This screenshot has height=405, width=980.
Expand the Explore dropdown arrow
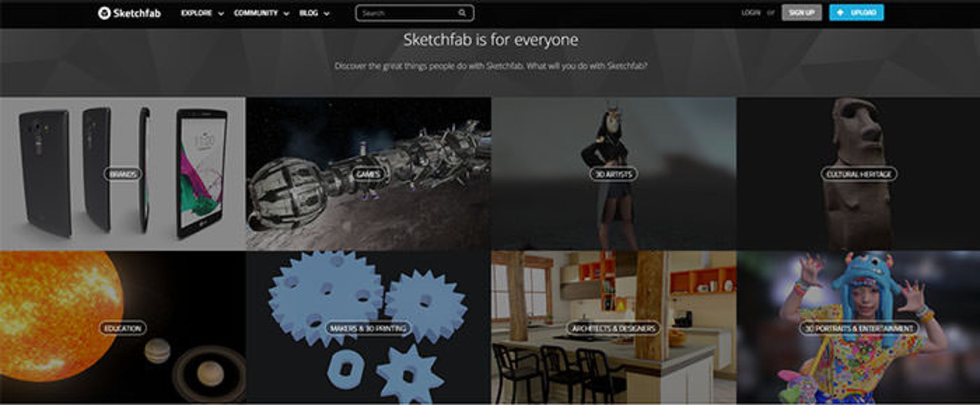[221, 14]
